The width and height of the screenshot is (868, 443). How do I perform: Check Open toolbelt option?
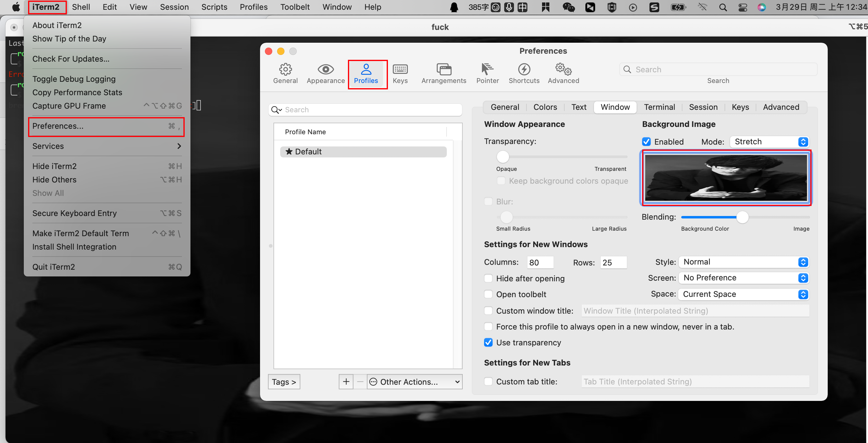(488, 294)
